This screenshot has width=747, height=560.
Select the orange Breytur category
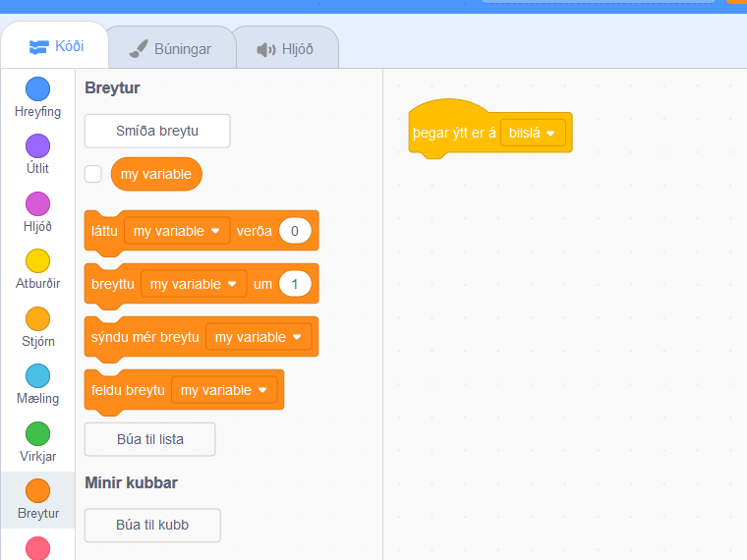coord(37,499)
